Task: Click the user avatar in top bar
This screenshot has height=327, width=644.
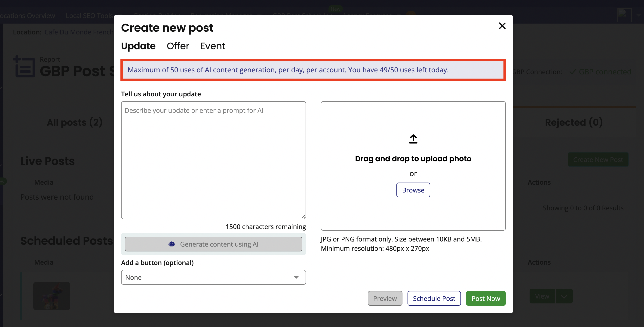Action: coord(624,15)
